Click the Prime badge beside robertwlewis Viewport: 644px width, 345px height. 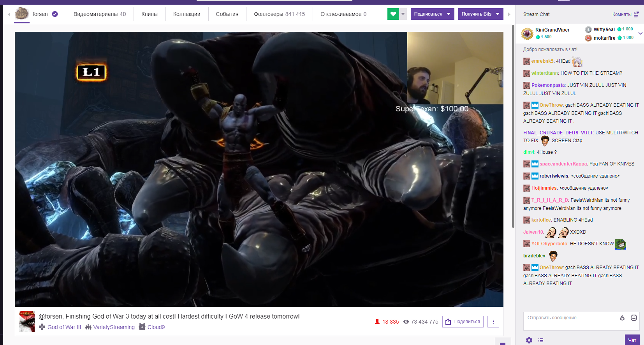(535, 176)
